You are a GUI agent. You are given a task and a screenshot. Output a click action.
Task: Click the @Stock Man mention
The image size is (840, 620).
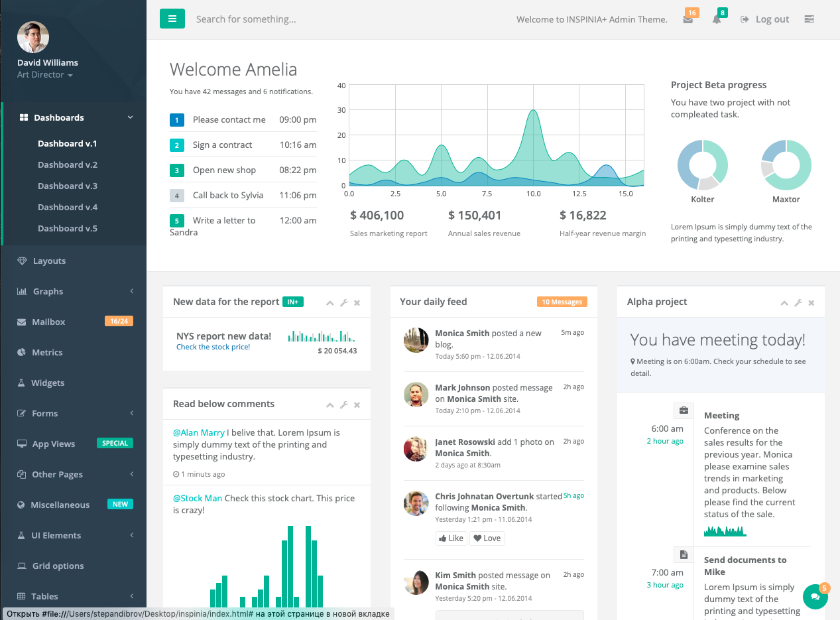click(198, 498)
